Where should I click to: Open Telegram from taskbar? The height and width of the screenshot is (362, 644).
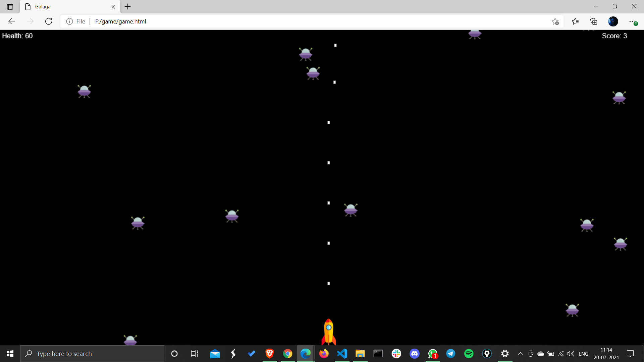450,354
